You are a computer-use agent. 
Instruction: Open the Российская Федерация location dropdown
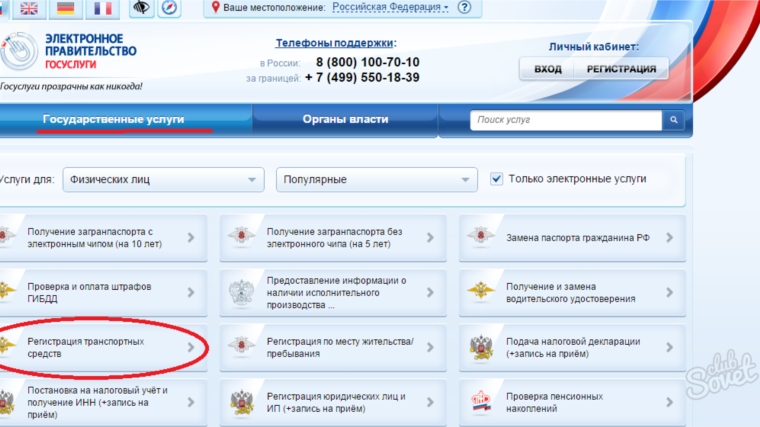(x=390, y=7)
